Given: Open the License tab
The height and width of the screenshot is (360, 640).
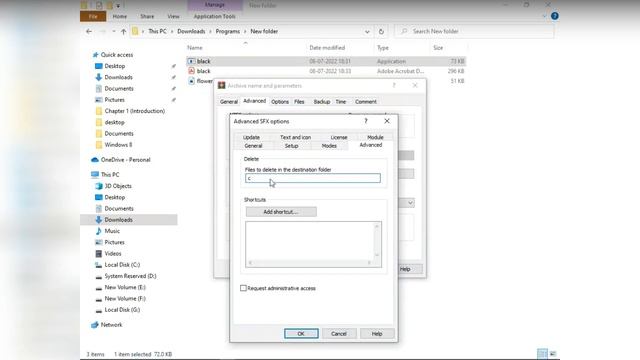Looking at the screenshot, I should tap(339, 137).
